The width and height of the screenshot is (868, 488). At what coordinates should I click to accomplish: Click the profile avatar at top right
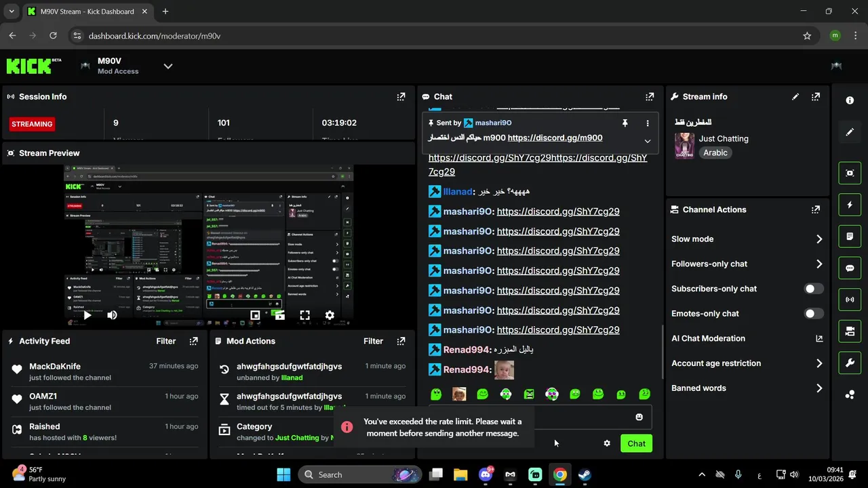(836, 66)
